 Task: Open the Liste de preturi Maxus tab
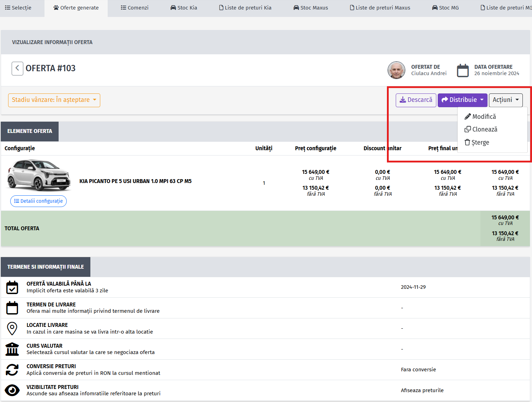380,8
